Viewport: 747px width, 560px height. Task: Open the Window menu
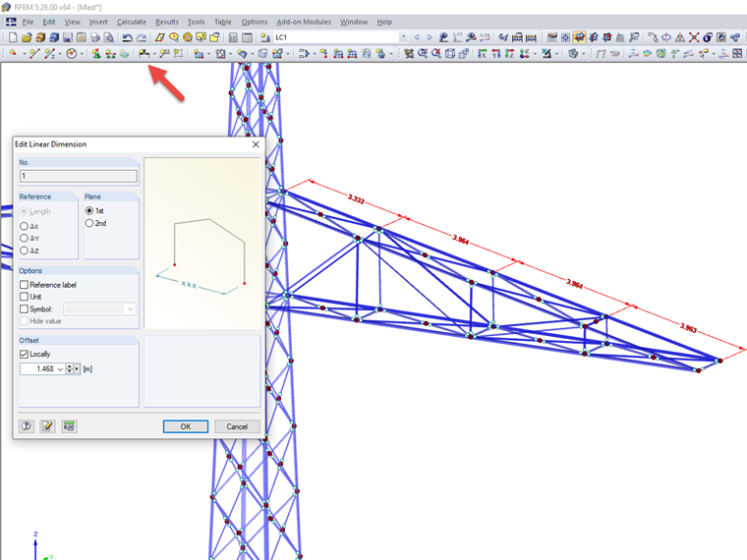point(354,22)
